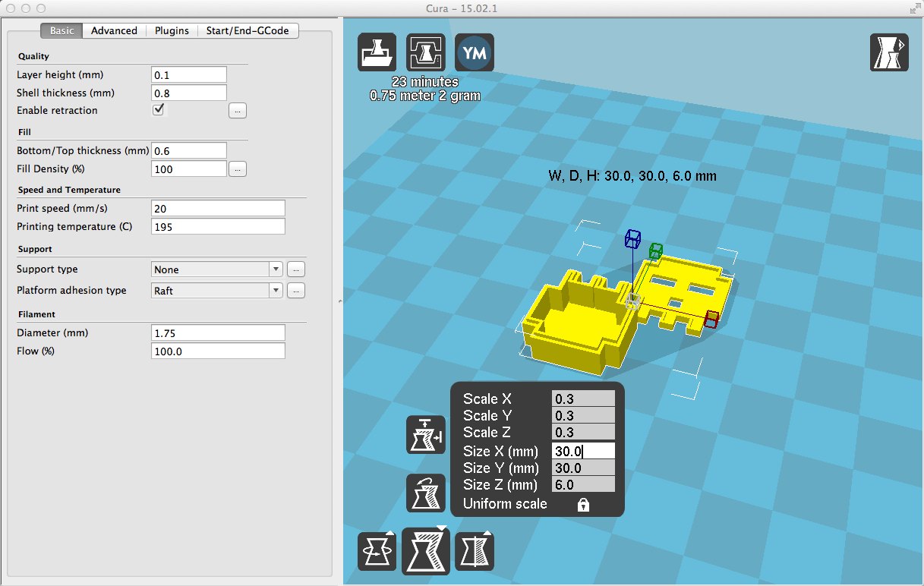924x586 pixels.
Task: Expand the Platform adhesion type dropdown
Action: pos(217,291)
